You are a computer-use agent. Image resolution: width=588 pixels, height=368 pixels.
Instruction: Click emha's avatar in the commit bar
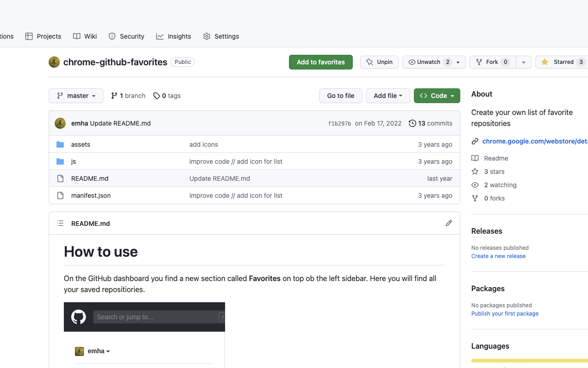(60, 123)
